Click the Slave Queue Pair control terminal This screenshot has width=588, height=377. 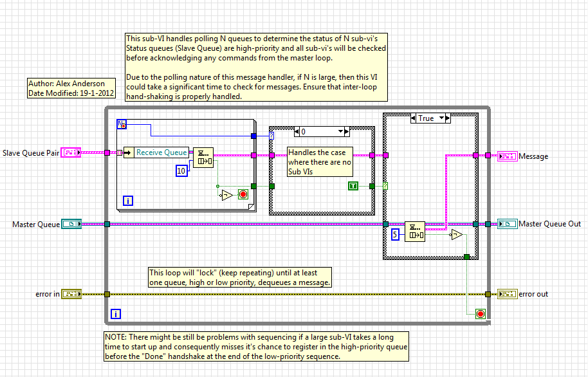point(72,152)
